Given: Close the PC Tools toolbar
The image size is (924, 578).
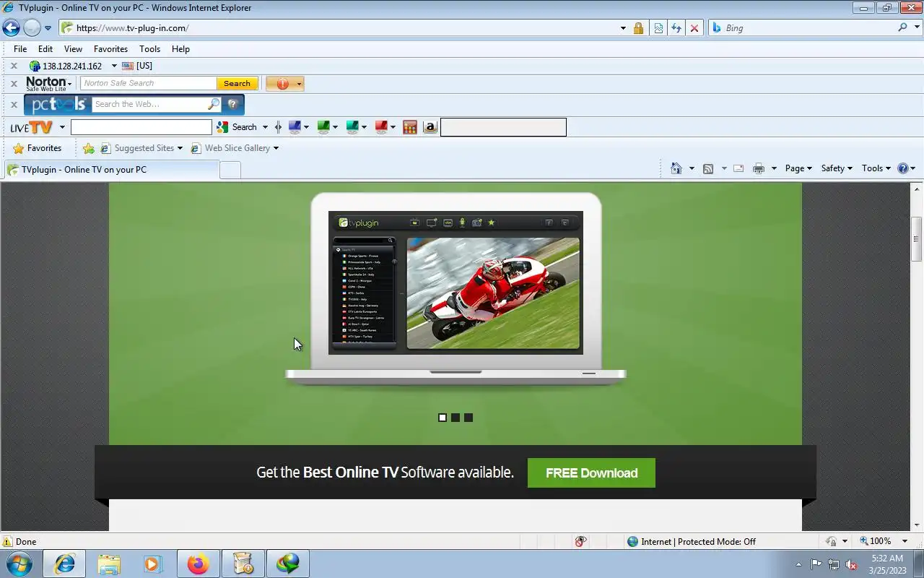Looking at the screenshot, I should coord(13,105).
